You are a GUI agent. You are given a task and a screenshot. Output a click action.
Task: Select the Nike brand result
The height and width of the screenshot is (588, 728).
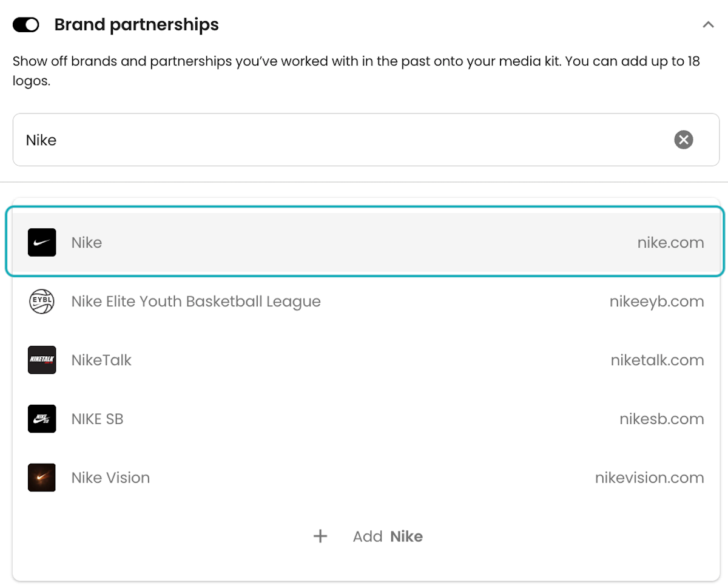(365, 243)
